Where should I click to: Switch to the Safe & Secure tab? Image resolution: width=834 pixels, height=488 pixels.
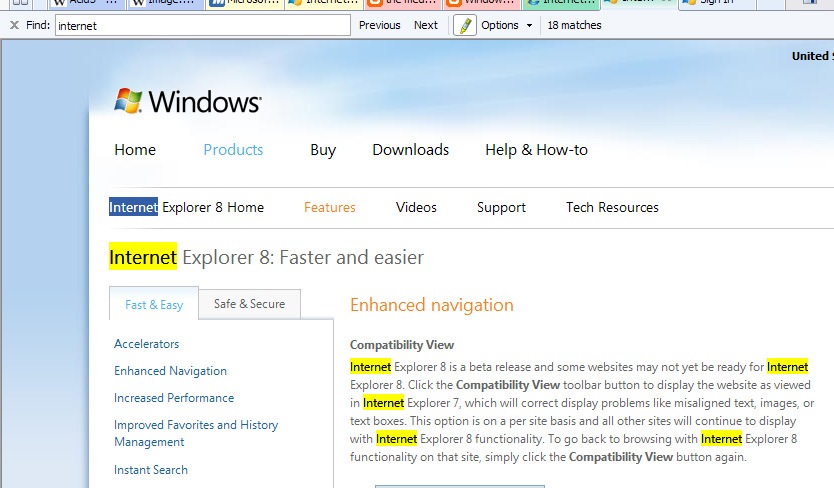249,304
